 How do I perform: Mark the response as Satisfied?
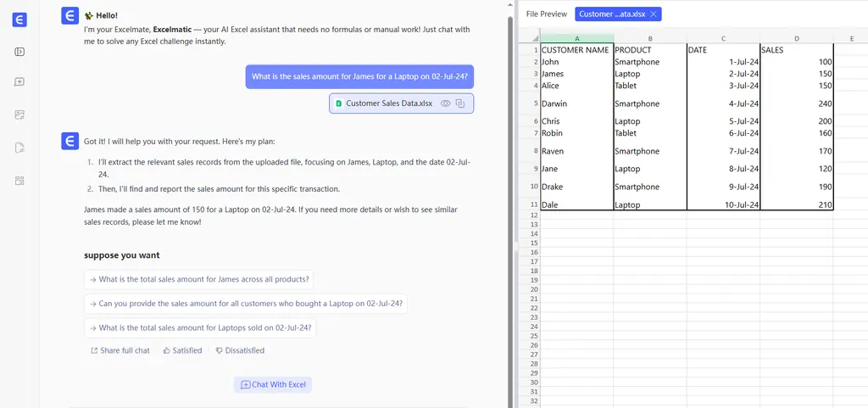click(x=182, y=350)
